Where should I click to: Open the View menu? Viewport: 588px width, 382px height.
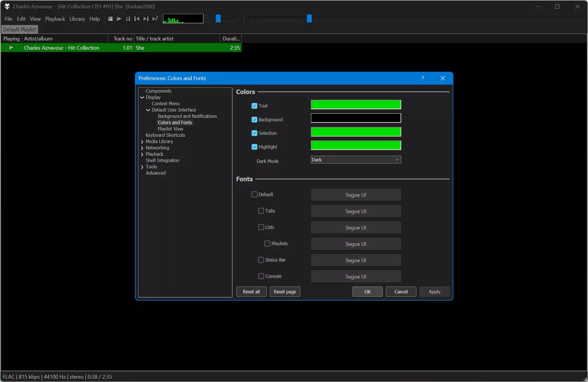(35, 19)
